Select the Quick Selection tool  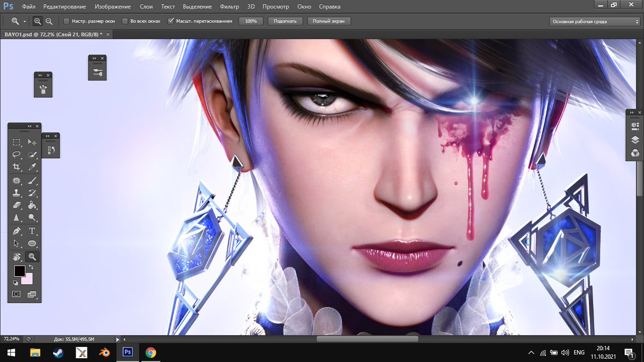(32, 154)
